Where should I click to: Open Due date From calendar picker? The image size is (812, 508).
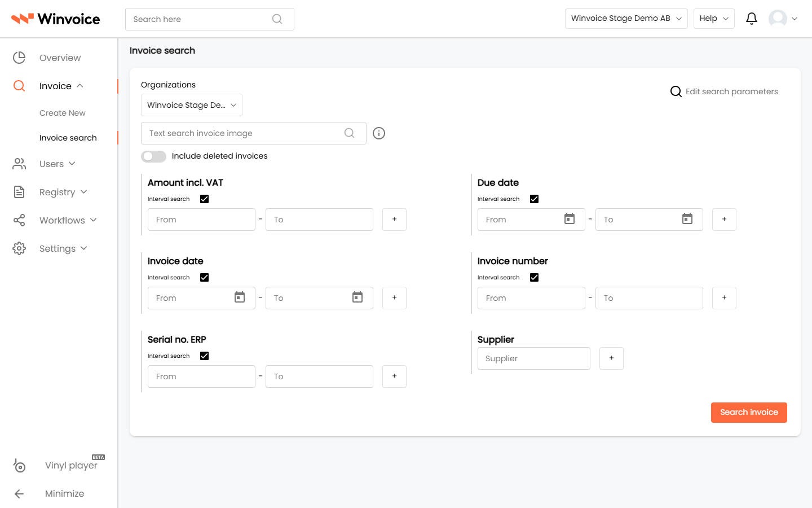click(570, 219)
